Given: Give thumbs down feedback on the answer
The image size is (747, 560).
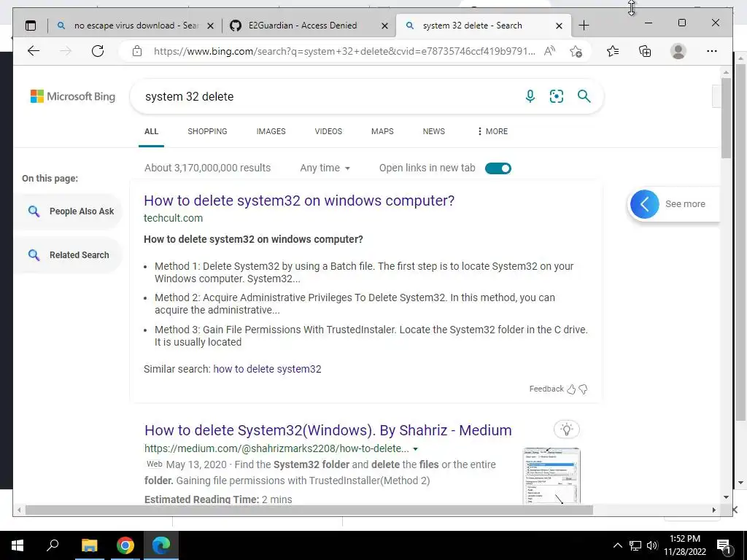Looking at the screenshot, I should coord(583,389).
